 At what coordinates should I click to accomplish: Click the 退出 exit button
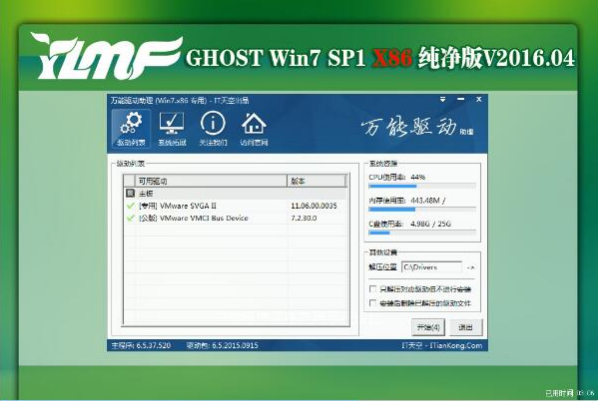466,327
